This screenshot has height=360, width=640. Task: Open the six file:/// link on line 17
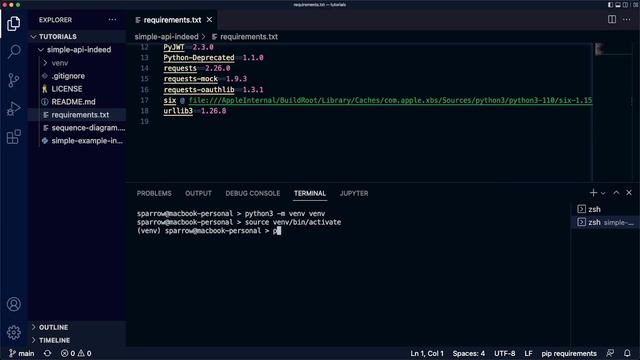(390, 100)
